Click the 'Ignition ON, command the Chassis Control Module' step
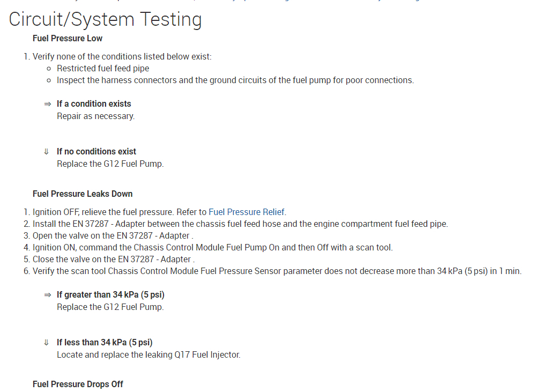 pyautogui.click(x=212, y=247)
